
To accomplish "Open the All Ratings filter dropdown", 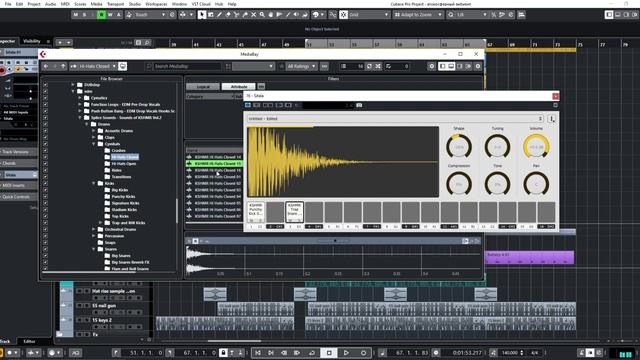I will (302, 66).
